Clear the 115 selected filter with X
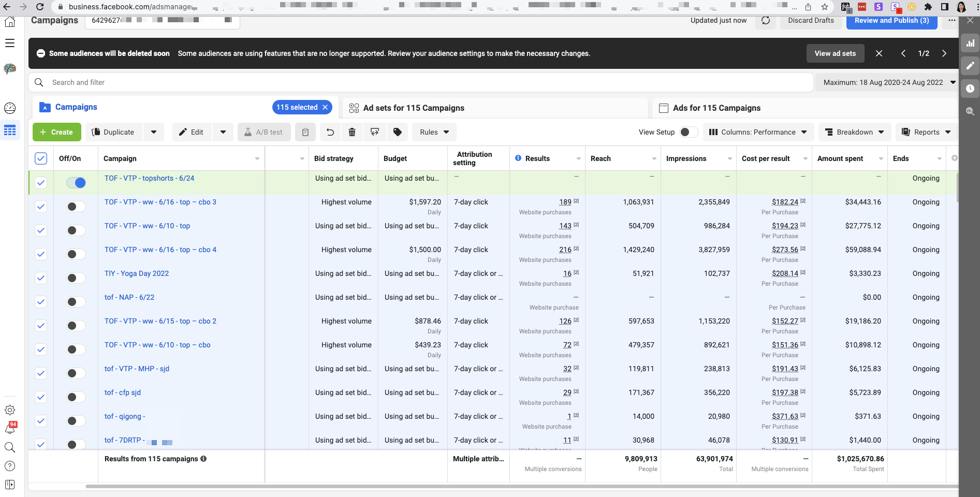The width and height of the screenshot is (980, 497). point(325,107)
